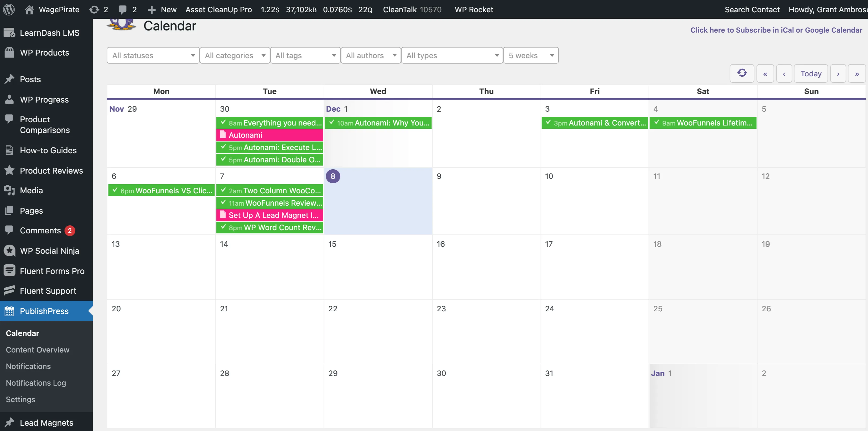Select the Calendar submenu item
868x431 pixels.
pyautogui.click(x=22, y=333)
